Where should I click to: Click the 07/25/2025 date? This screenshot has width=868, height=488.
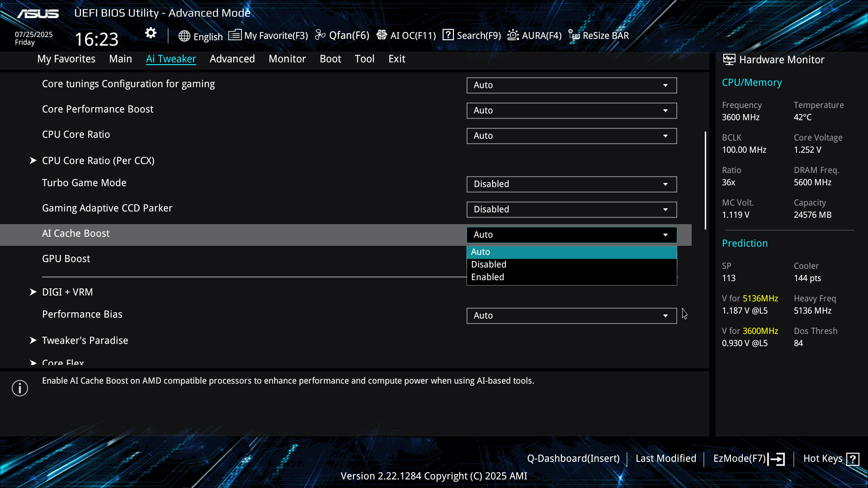point(34,34)
